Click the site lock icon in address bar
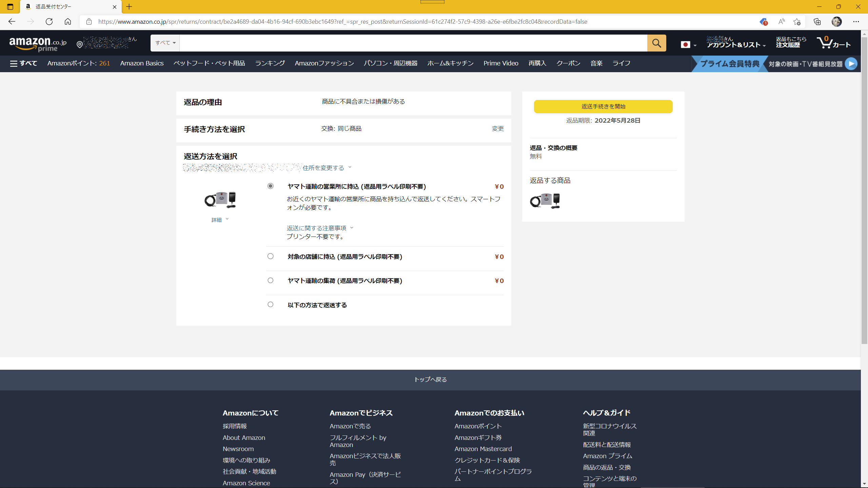868x488 pixels. coord(89,22)
